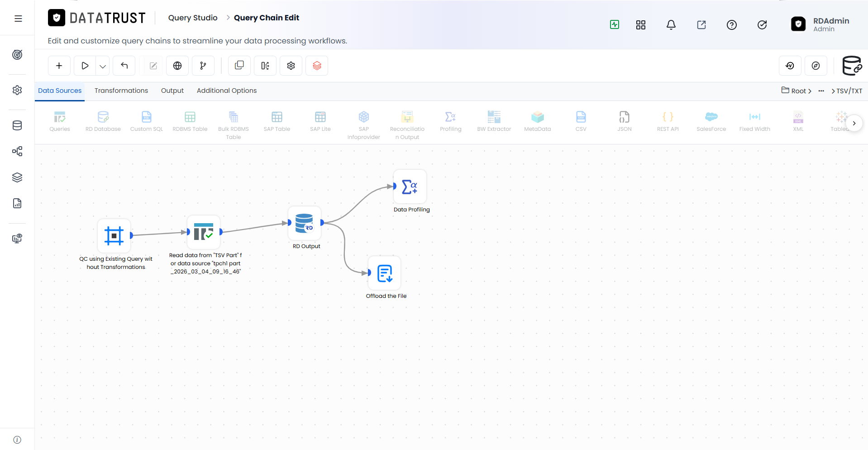Click the edit pencil toolbar icon
The image size is (868, 450).
pyautogui.click(x=153, y=66)
